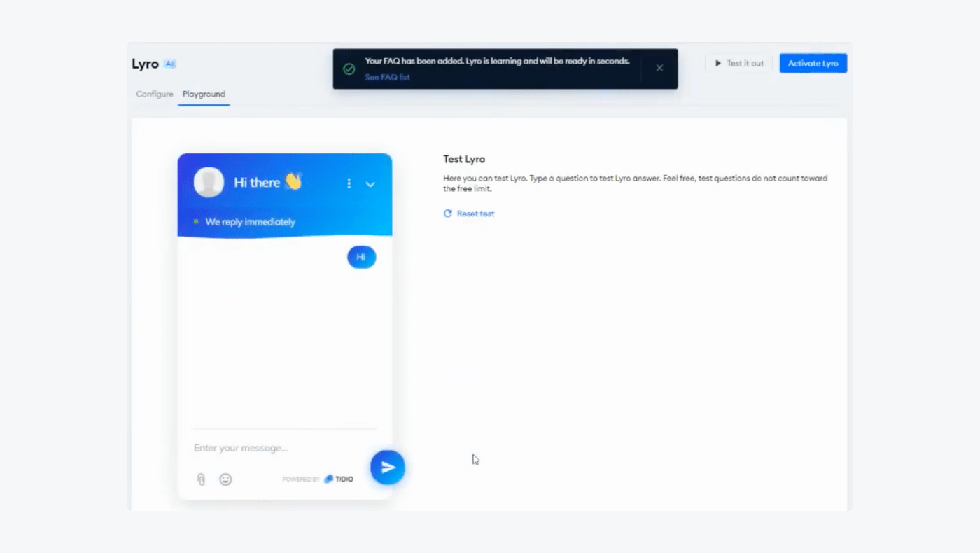The image size is (980, 553).
Task: Open the See FAQ list link
Action: pyautogui.click(x=387, y=77)
